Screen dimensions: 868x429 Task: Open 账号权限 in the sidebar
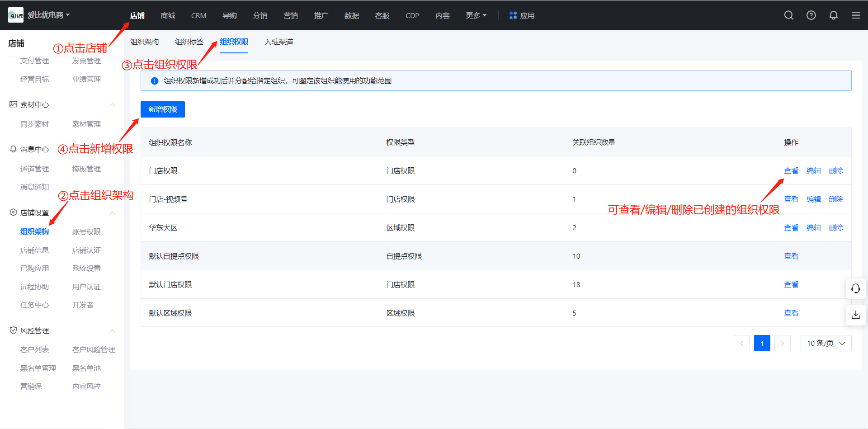(x=86, y=231)
